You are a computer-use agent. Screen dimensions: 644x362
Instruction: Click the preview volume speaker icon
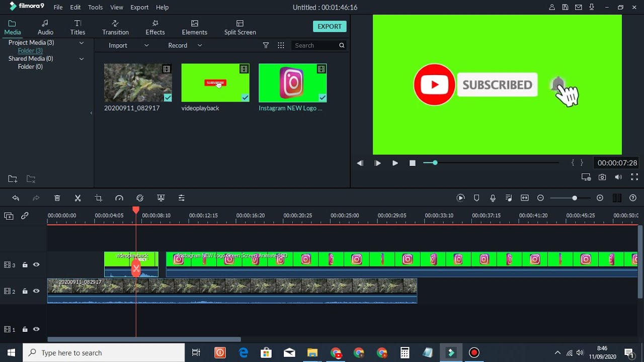tap(618, 177)
